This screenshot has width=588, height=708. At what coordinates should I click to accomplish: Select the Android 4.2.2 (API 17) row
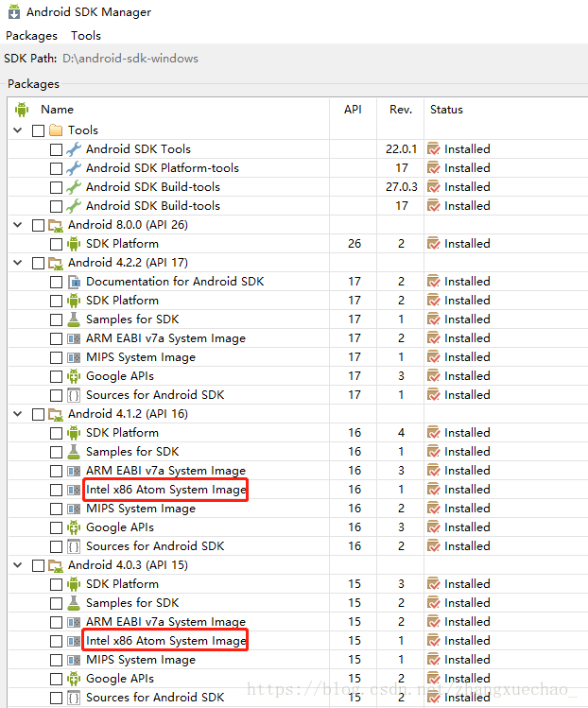click(x=298, y=263)
